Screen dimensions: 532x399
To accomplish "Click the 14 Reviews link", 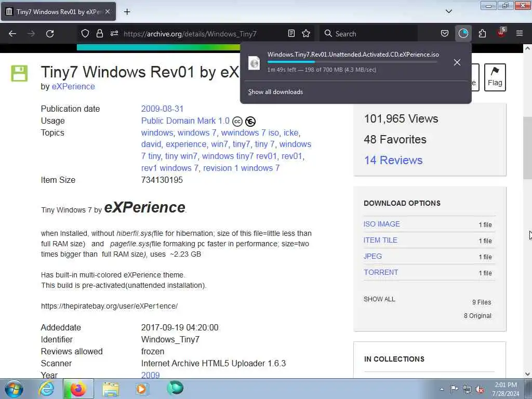I will pyautogui.click(x=393, y=160).
